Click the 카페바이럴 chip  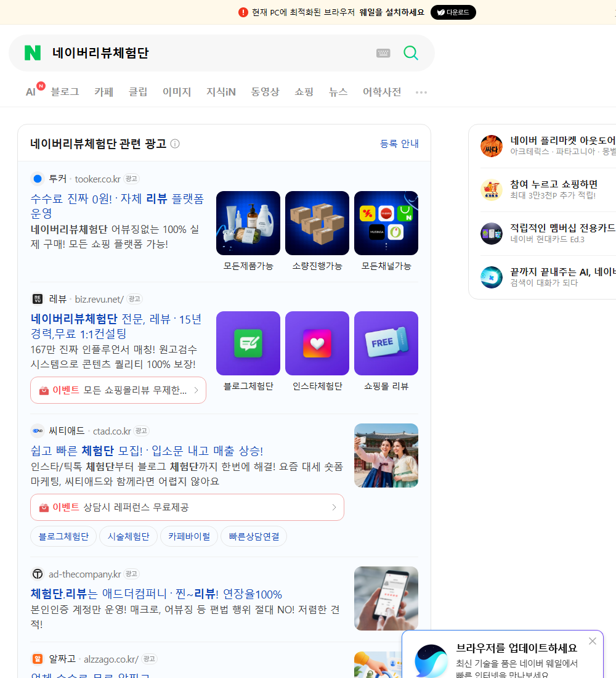189,537
